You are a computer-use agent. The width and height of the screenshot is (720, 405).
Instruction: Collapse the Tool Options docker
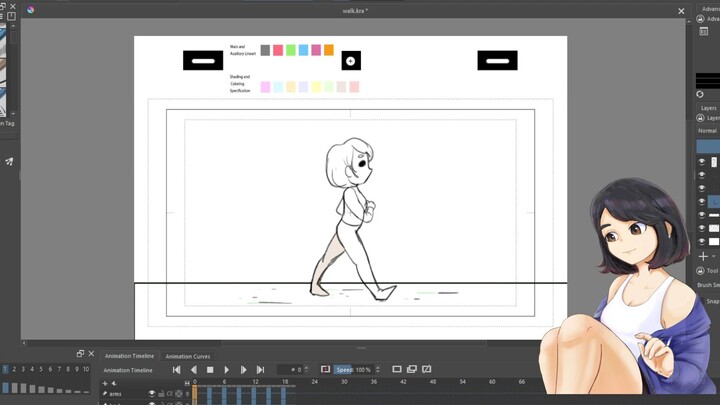click(700, 271)
